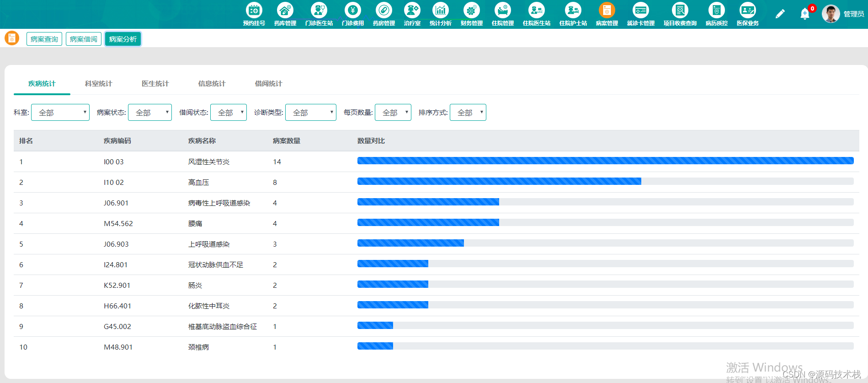The height and width of the screenshot is (383, 868).
Task: Click the 数量对比 column header
Action: [371, 141]
